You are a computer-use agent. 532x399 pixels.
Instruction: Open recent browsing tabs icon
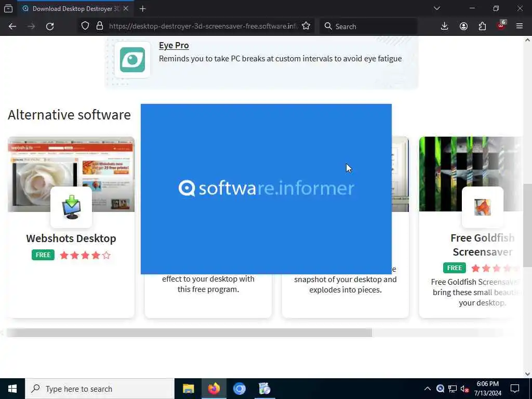8,9
